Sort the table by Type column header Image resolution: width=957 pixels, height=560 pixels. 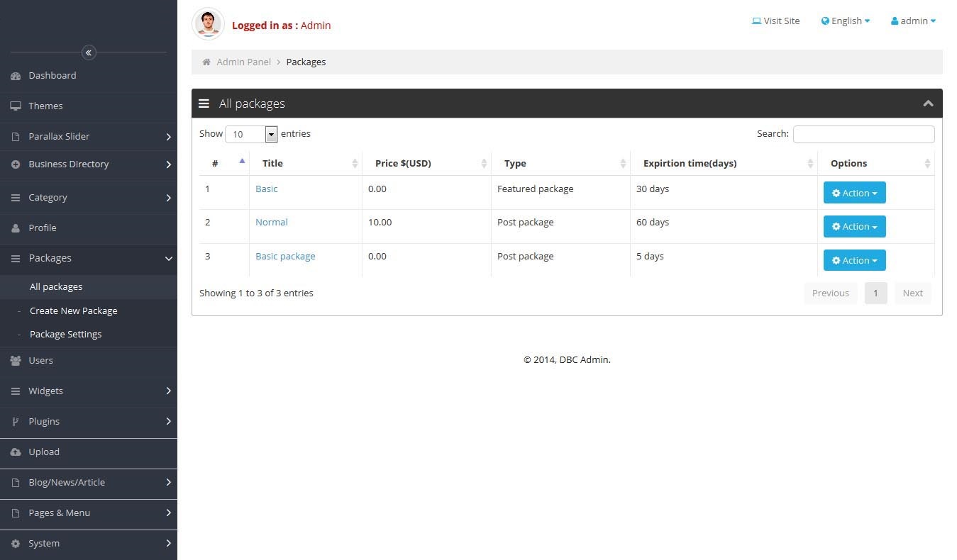(x=561, y=164)
